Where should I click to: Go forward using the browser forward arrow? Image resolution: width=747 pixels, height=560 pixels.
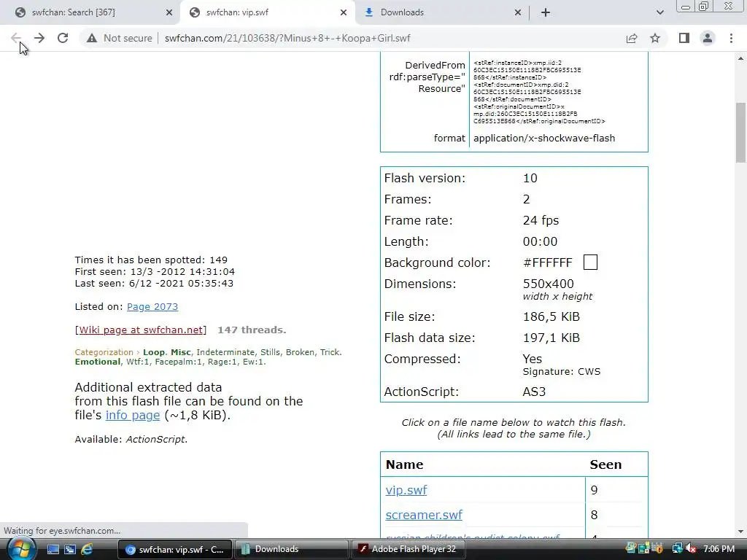[x=39, y=38]
